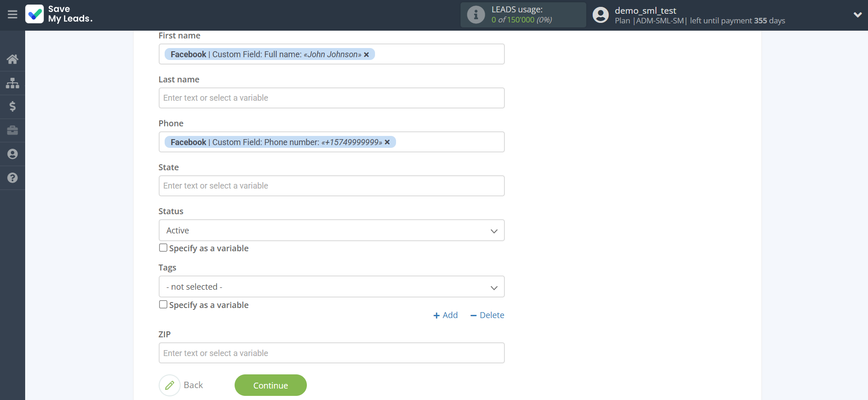Viewport: 868px width, 400px height.
Task: Open billing dollar-sign icon
Action: [x=12, y=107]
